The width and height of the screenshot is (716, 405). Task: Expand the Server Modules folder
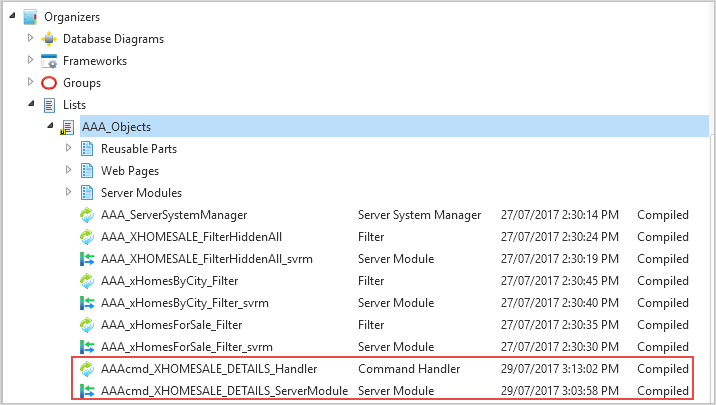[68, 192]
